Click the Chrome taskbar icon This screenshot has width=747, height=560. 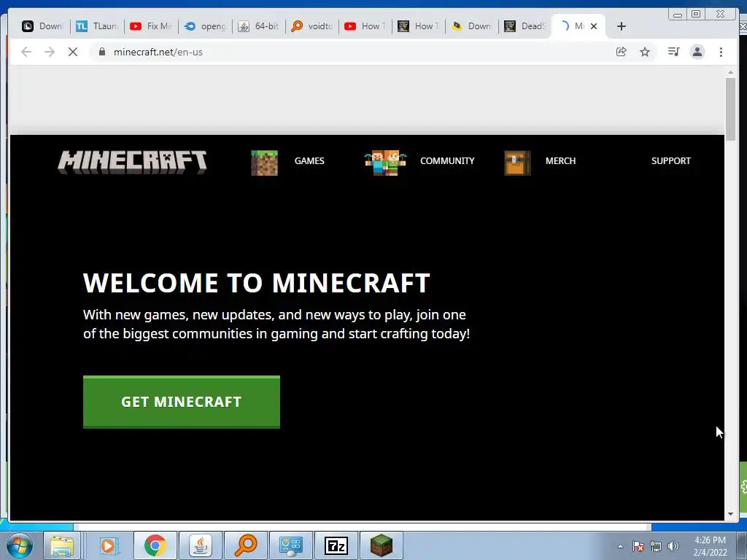tap(155, 545)
